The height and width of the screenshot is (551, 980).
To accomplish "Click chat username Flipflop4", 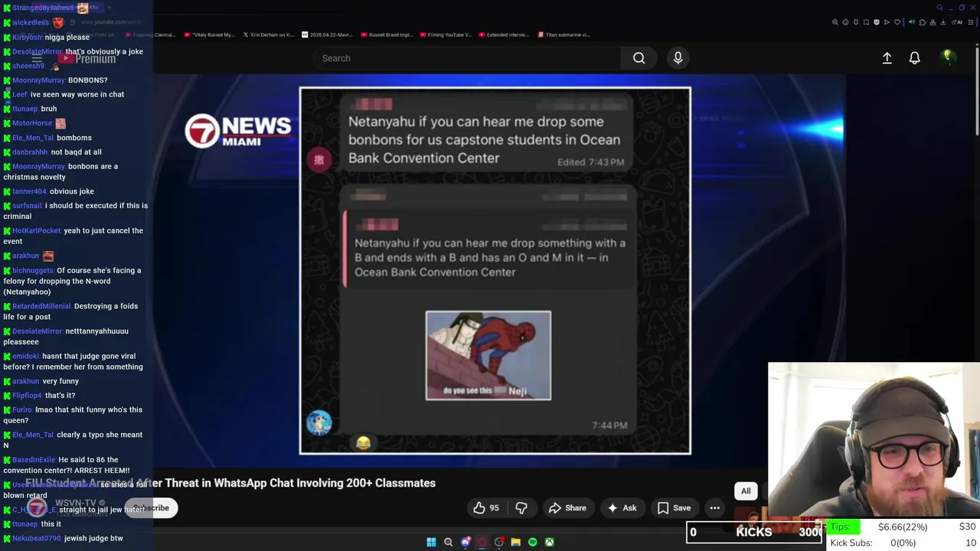I will coord(28,396).
